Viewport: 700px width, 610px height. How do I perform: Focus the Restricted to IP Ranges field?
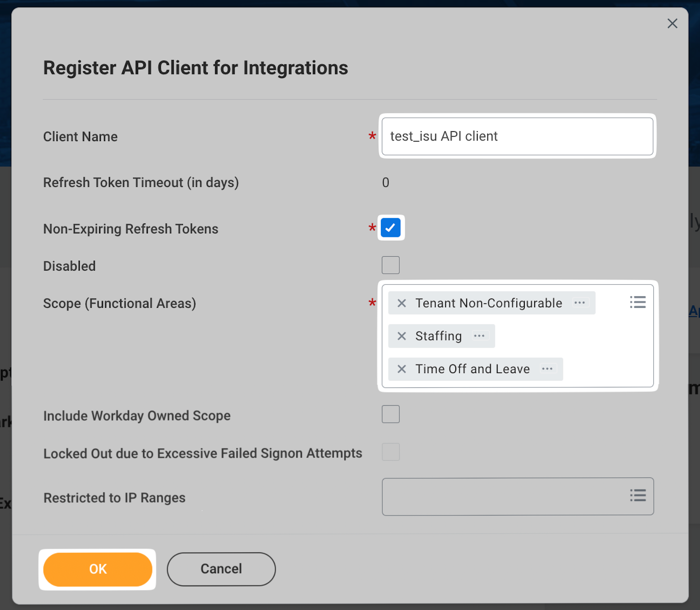(502, 496)
